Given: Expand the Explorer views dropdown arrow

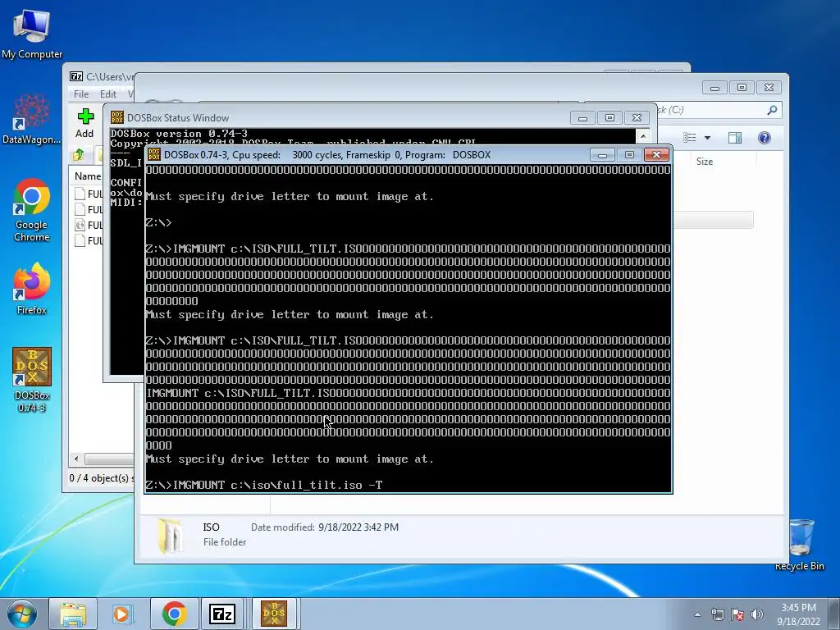Looking at the screenshot, I should point(707,138).
